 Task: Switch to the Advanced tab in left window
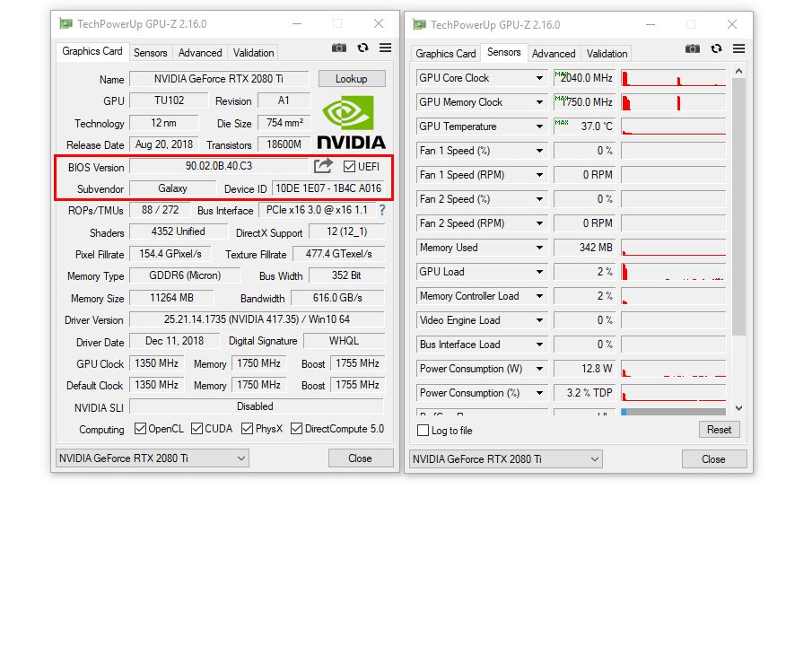[199, 53]
